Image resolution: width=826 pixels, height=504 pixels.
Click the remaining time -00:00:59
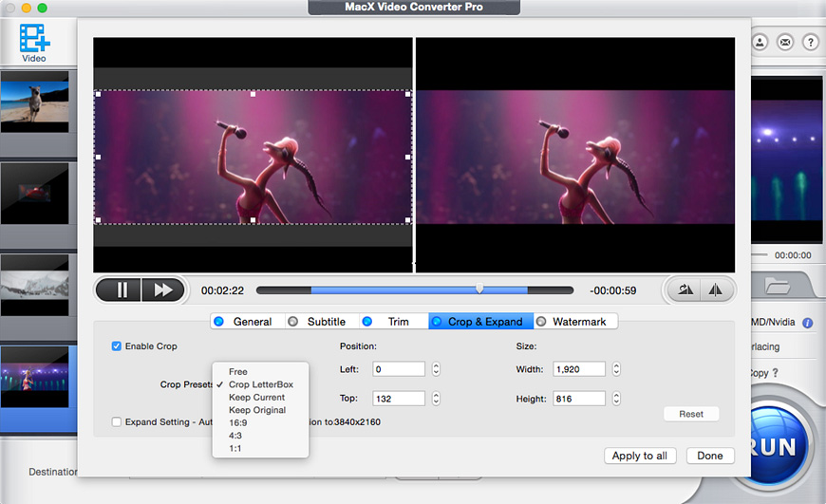point(613,290)
